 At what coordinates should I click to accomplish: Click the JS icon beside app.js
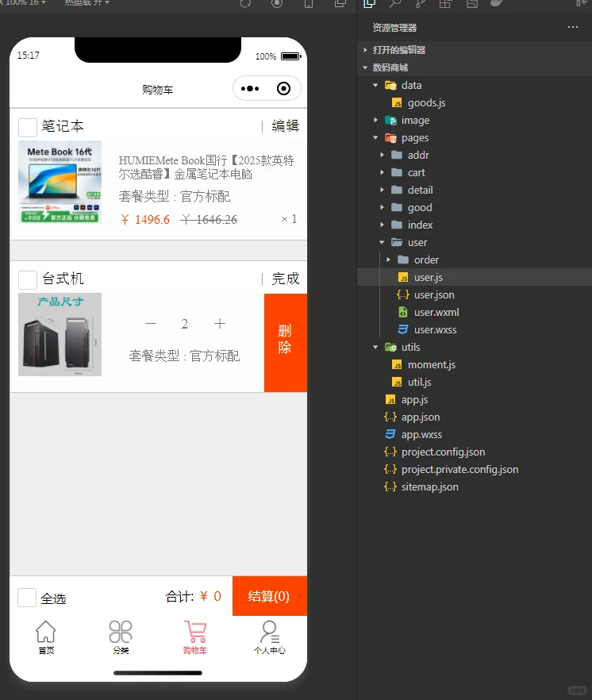coord(390,399)
